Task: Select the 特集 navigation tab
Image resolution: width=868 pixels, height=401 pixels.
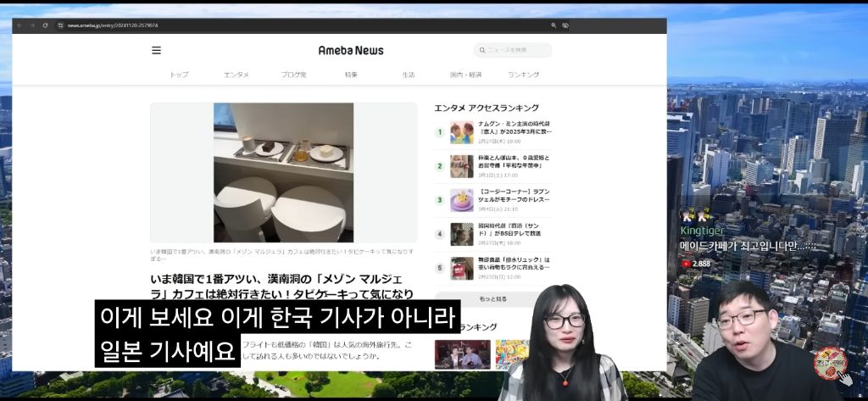Action: coord(351,75)
